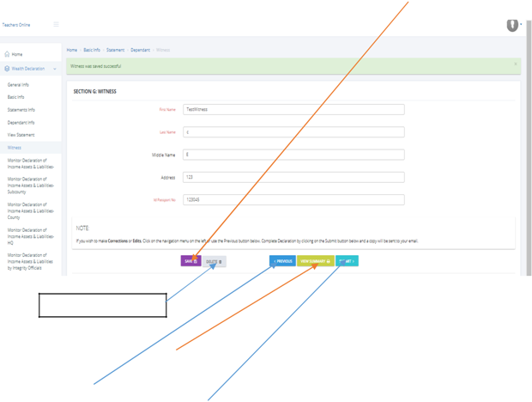The height and width of the screenshot is (402, 532).
Task: Open View Statement from sidebar
Action: pyautogui.click(x=21, y=135)
